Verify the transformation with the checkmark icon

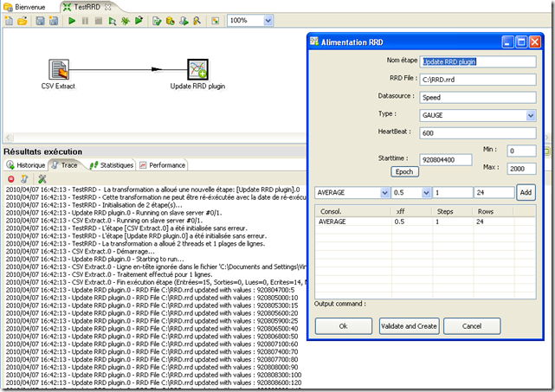coord(157,21)
